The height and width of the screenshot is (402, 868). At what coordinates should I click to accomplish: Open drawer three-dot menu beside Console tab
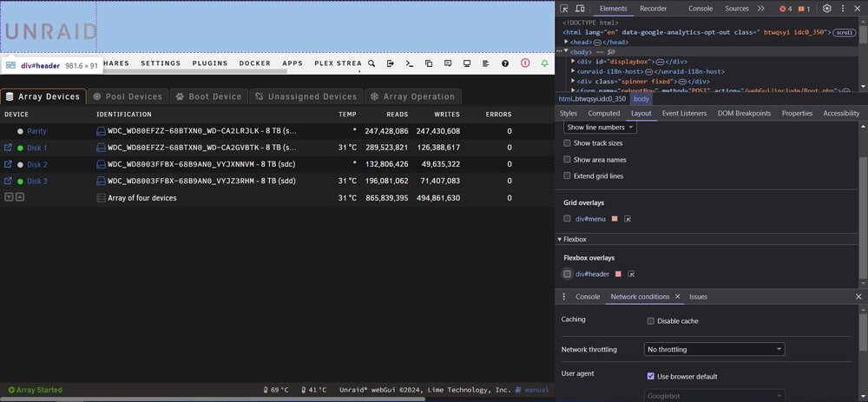point(563,297)
